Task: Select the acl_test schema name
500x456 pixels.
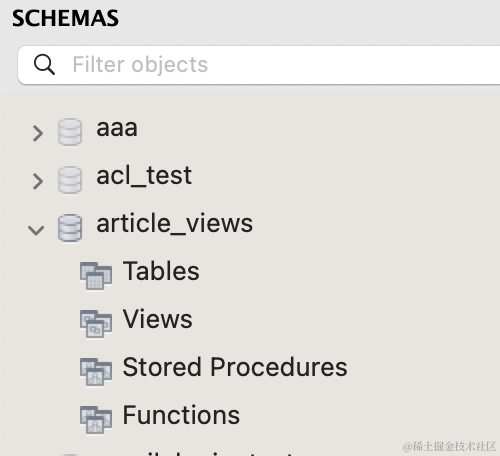Action: [x=144, y=176]
